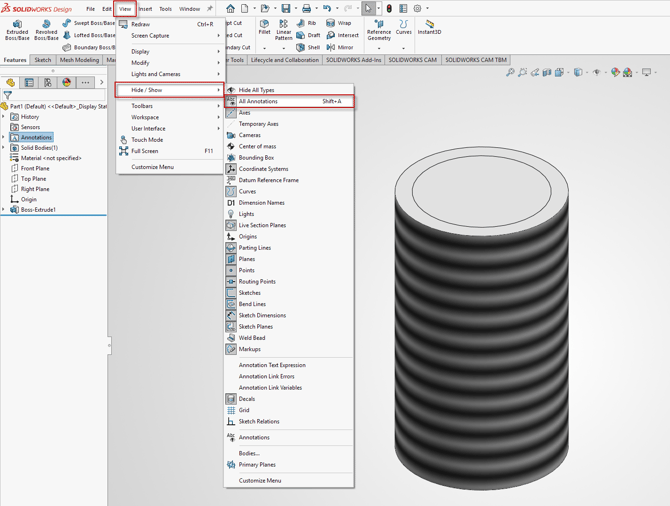Choose Redraw from the View menu
This screenshot has height=506, width=670.
point(170,24)
